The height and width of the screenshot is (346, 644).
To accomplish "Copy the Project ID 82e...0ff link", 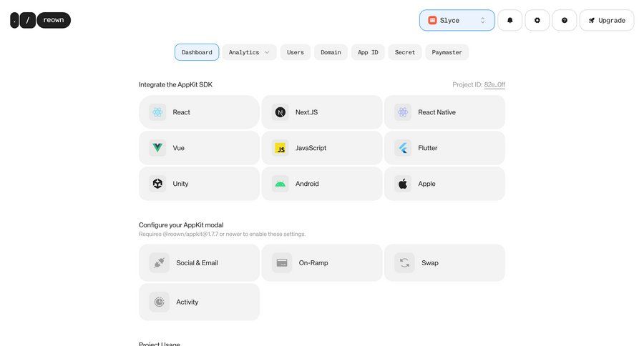I will (x=494, y=84).
